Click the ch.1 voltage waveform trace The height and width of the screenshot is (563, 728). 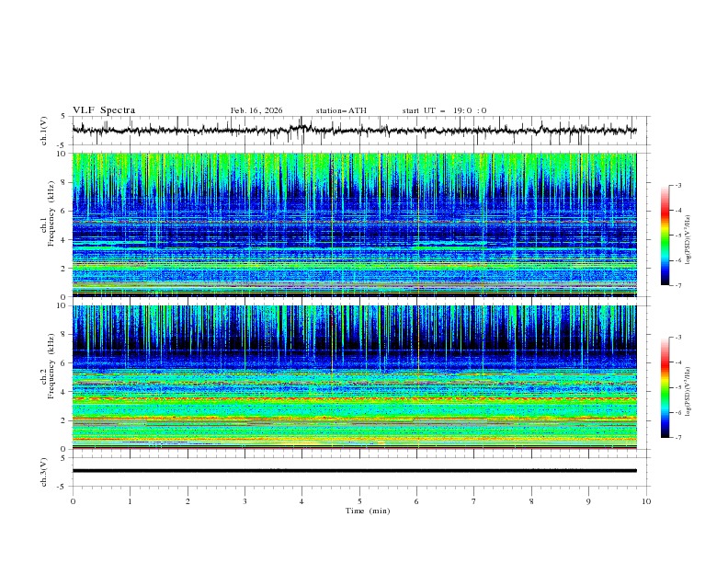point(354,130)
